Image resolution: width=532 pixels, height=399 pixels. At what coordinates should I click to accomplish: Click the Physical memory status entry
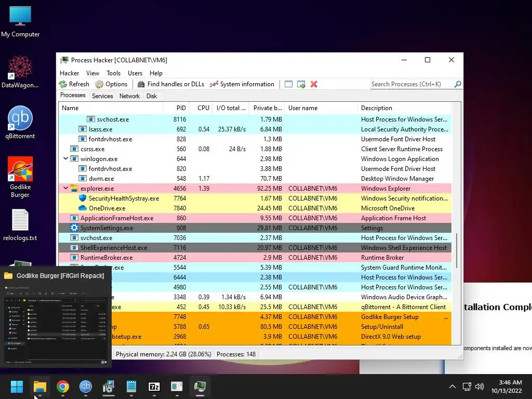pos(163,354)
